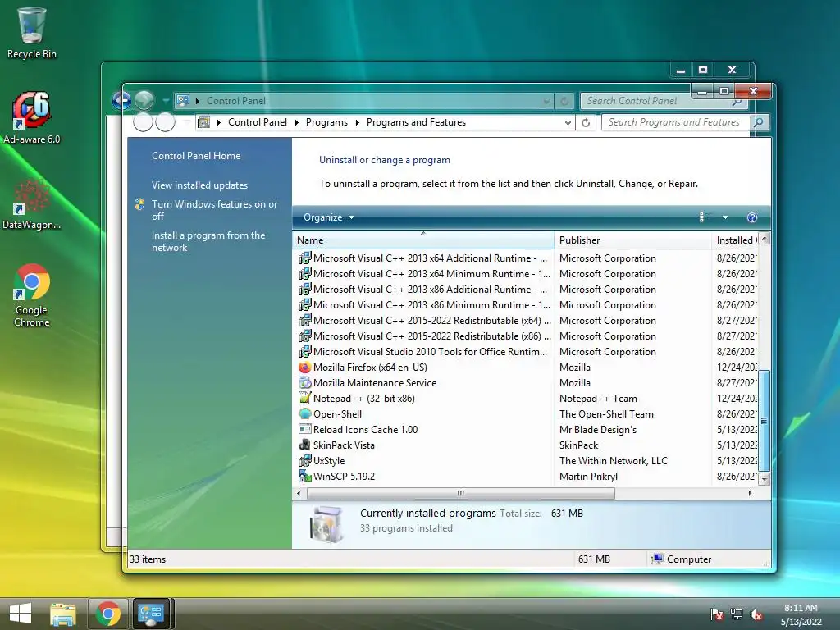Click the horizontal scrollbar left arrow
Screen dimensions: 840x630
[x=299, y=493]
